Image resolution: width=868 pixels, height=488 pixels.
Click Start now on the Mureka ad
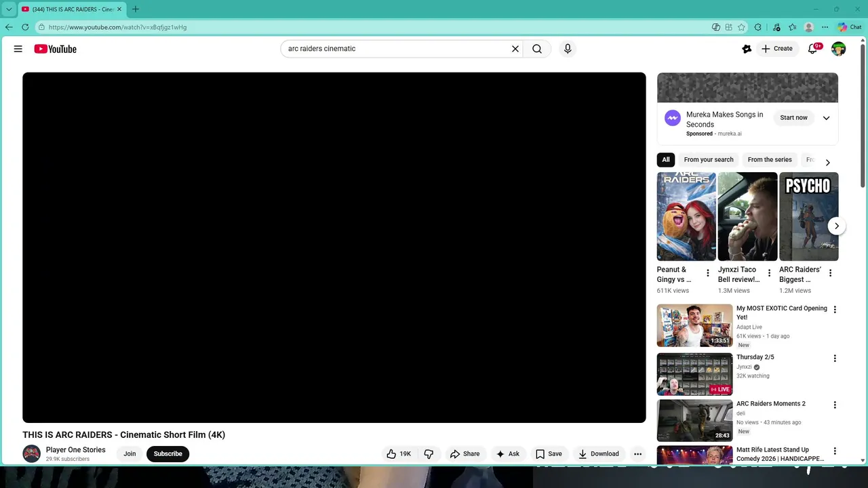pos(793,118)
